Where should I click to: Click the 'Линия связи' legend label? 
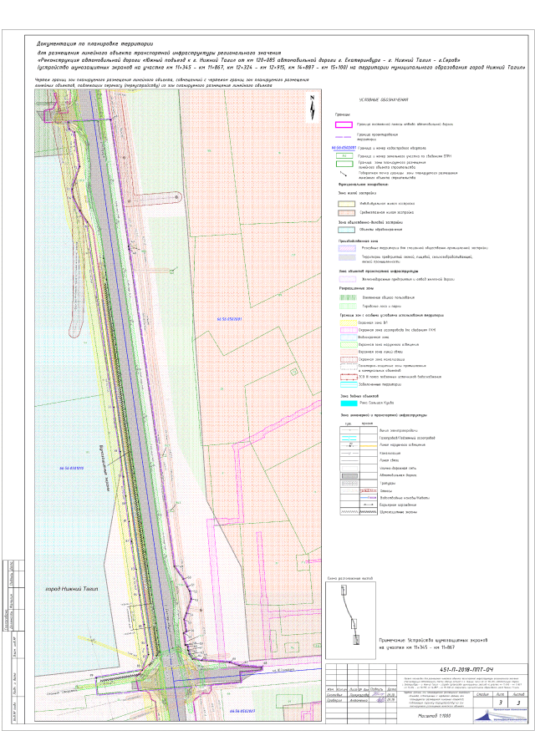tap(390, 460)
